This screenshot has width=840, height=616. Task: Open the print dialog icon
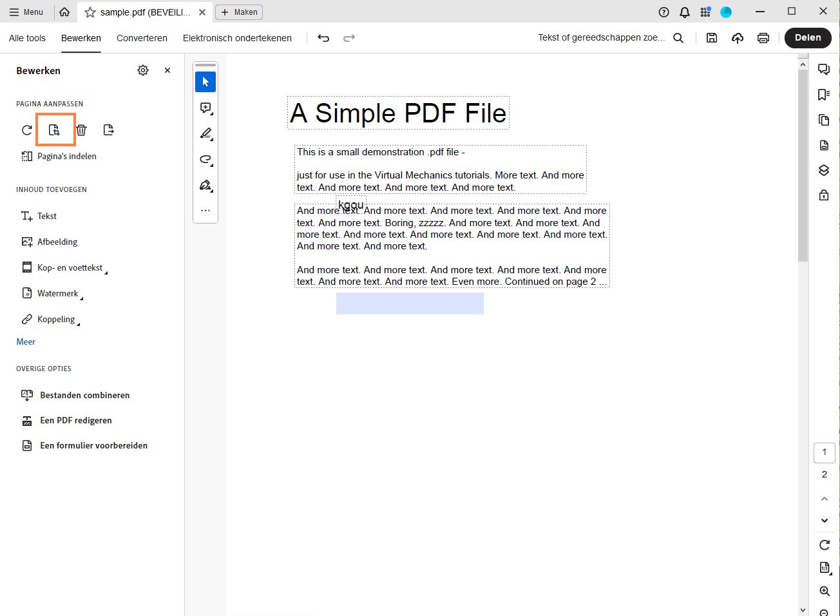[763, 38]
